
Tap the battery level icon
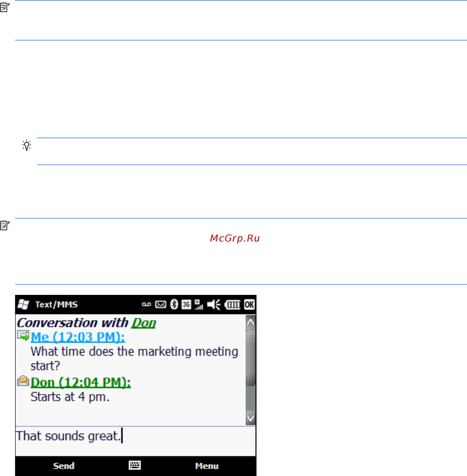pyautogui.click(x=233, y=304)
